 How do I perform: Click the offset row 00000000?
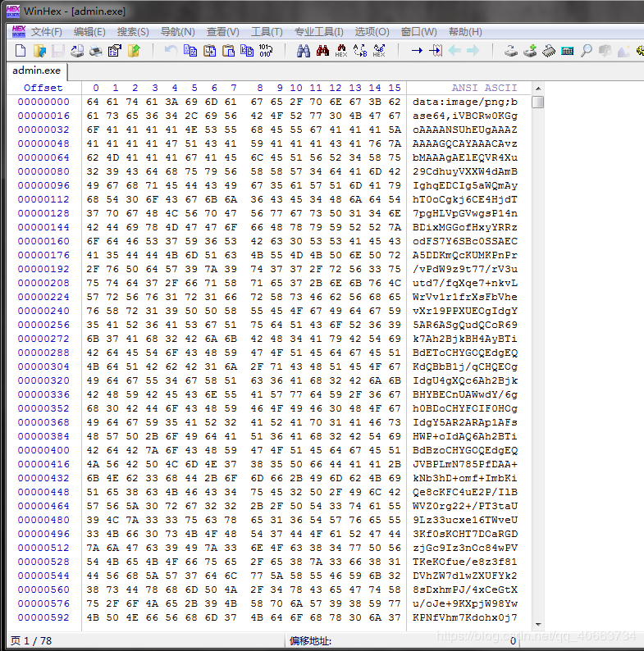pos(43,102)
